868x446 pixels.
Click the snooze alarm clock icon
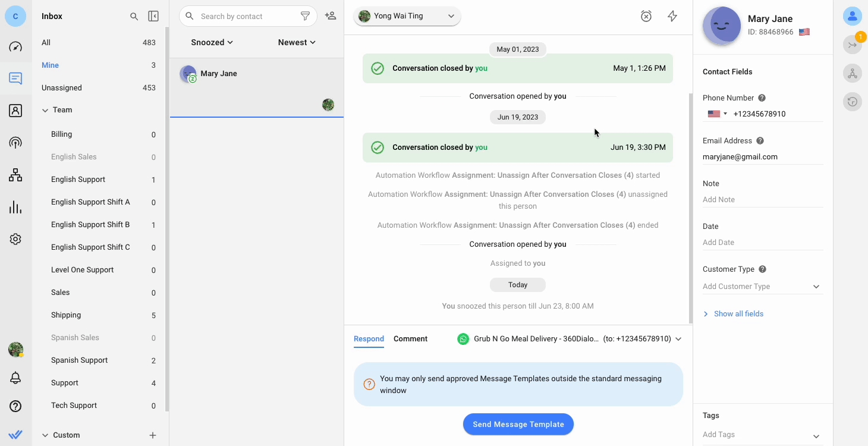point(646,16)
